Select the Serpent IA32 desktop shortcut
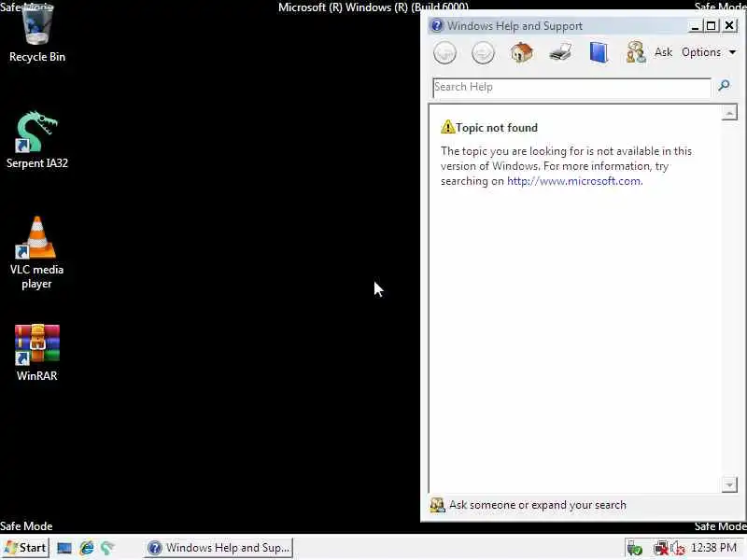 pos(37,140)
